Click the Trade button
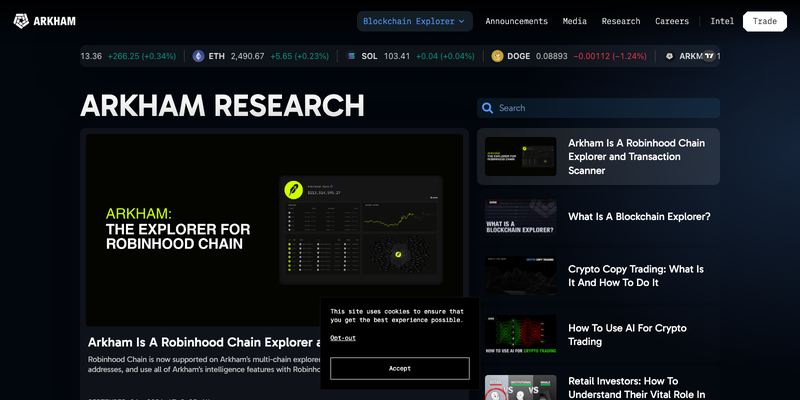The height and width of the screenshot is (400, 800). 765,21
